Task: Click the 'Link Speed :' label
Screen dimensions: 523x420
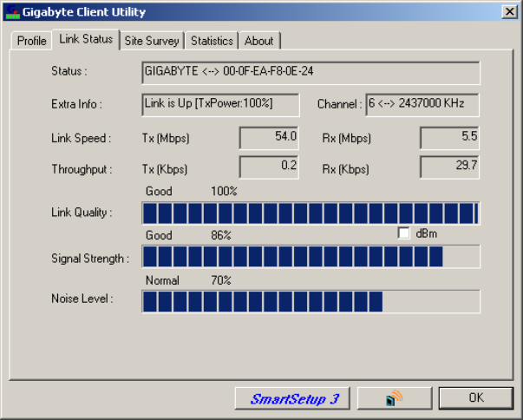Action: tap(81, 138)
